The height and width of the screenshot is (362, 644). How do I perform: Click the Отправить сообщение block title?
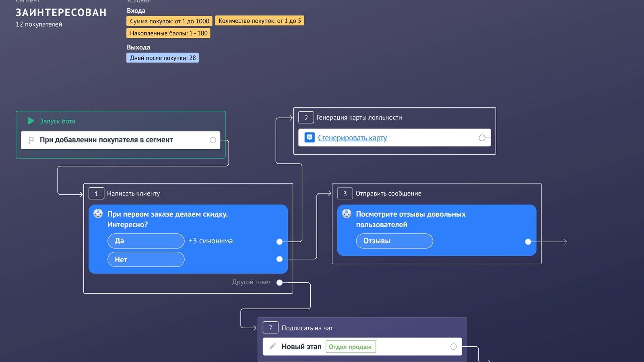point(388,193)
